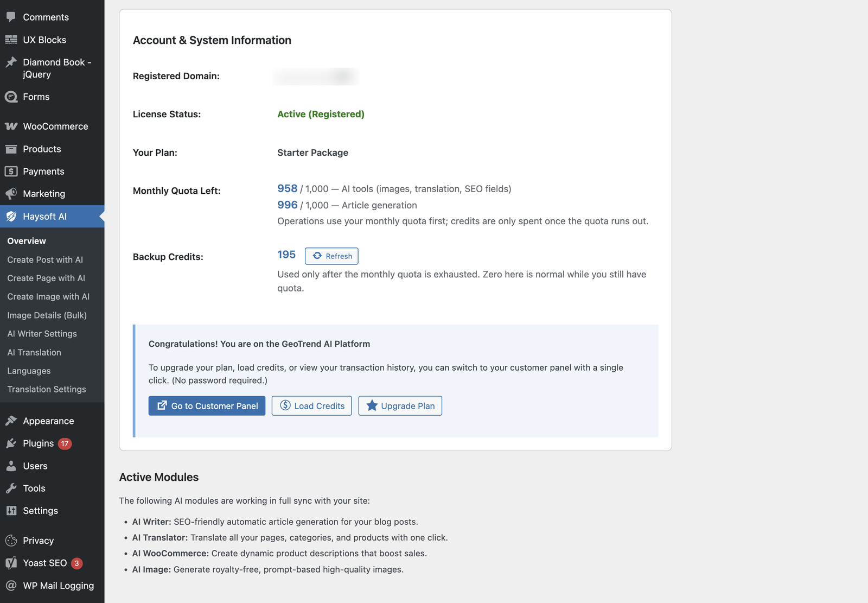Click the Yoast SEO notification badge 3
Viewport: 868px width, 603px height.
point(77,563)
